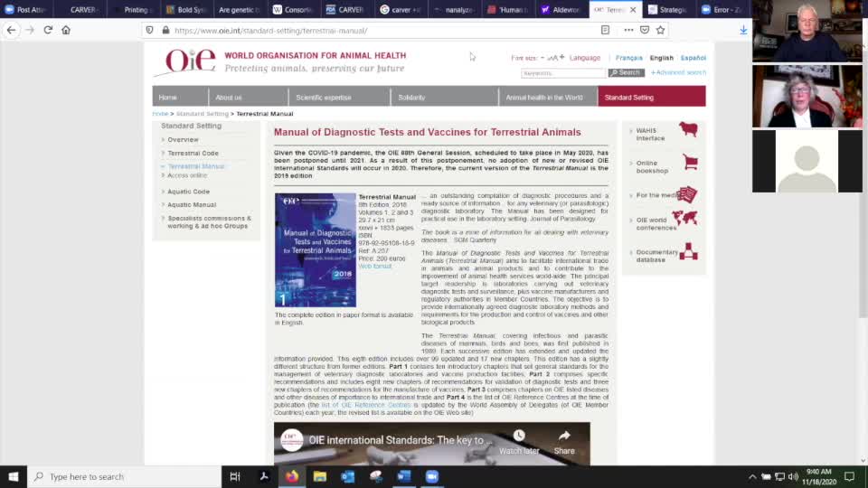868x488 pixels.
Task: Open the volume control in system tray
Action: [793, 476]
